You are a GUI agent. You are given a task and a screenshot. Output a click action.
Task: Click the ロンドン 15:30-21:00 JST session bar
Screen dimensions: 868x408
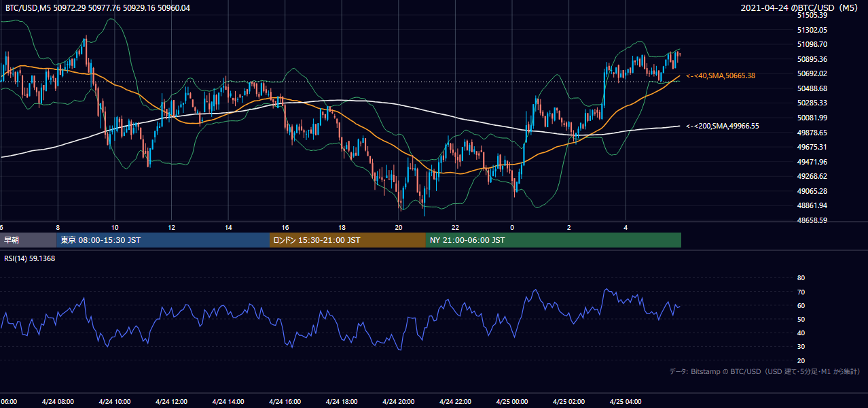pyautogui.click(x=348, y=240)
